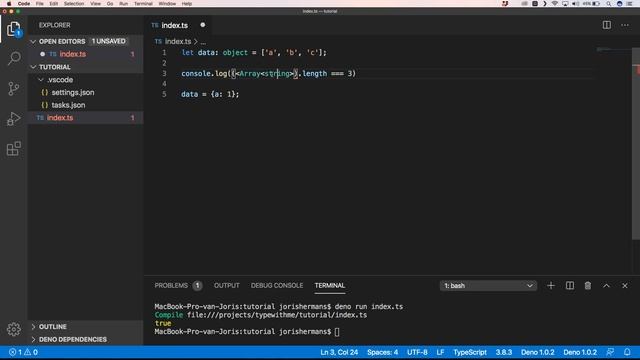
Task: Open the Terminal menu
Action: coord(143,4)
